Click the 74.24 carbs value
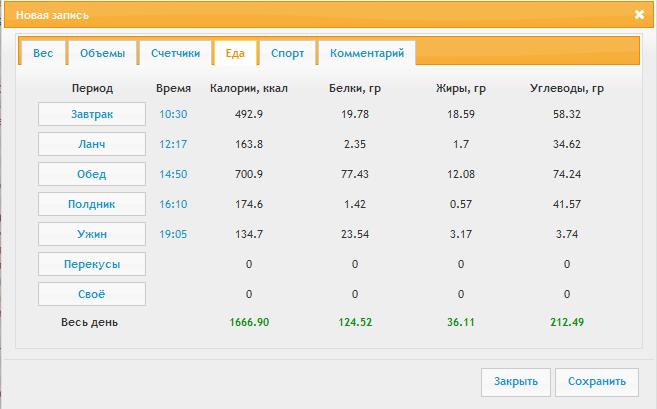This screenshot has height=409, width=657. click(567, 174)
